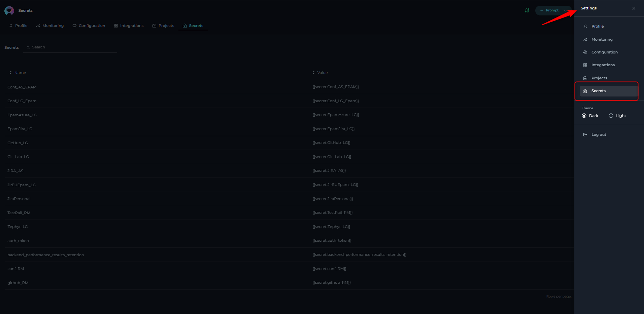Click the {{secret.auth_token}} value
This screenshot has height=314, width=644.
tap(332, 240)
